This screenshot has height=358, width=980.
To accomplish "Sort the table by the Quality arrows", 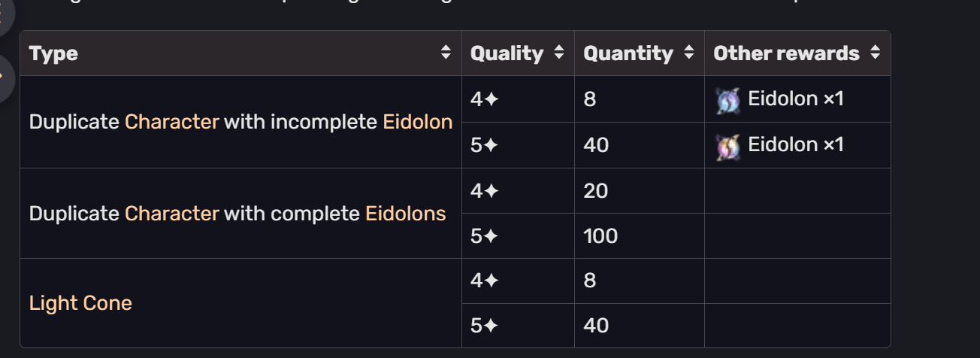I will coord(558,53).
